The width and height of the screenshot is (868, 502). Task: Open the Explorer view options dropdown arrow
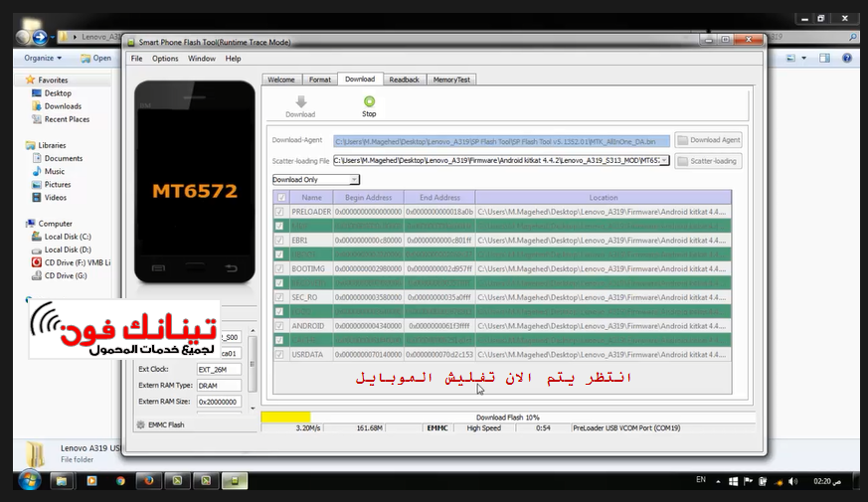coord(803,58)
